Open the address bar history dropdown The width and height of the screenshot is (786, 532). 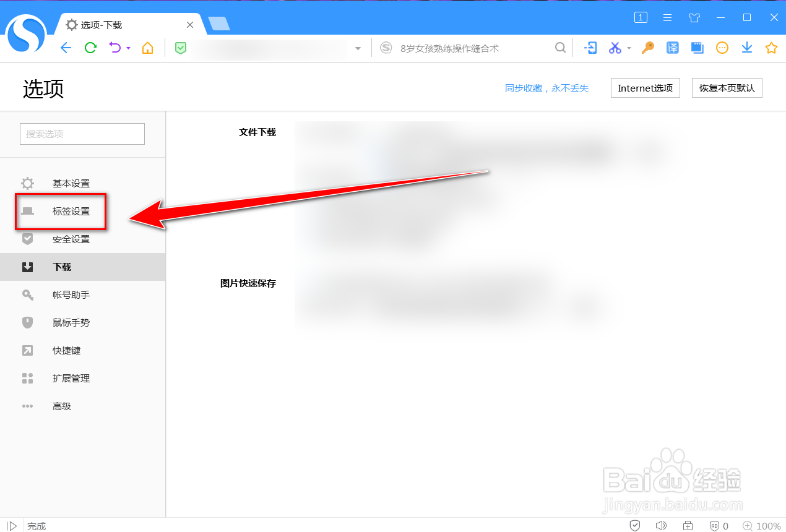[x=358, y=48]
